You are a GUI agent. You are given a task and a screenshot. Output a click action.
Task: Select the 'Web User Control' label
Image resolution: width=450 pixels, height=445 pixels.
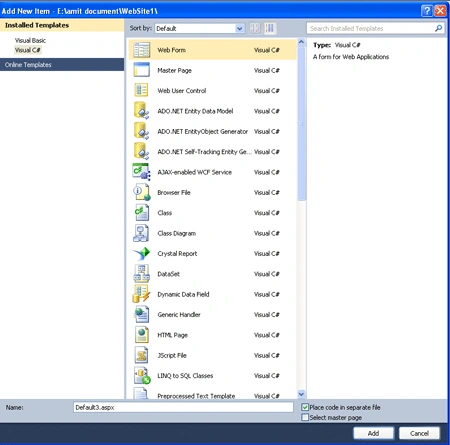click(x=182, y=91)
